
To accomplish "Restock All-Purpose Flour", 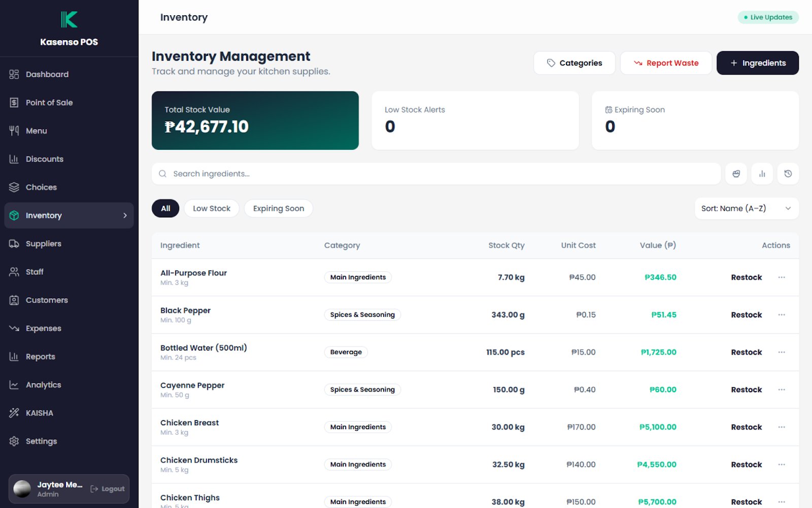I will (x=747, y=277).
